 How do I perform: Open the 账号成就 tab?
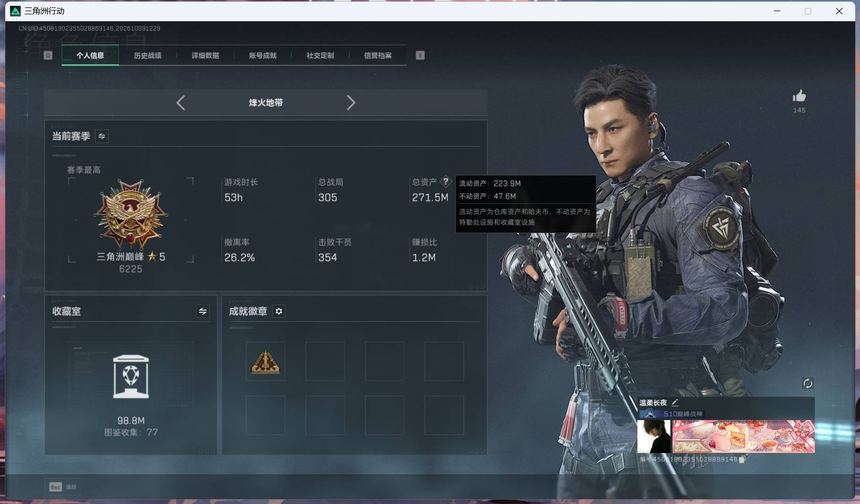(262, 55)
